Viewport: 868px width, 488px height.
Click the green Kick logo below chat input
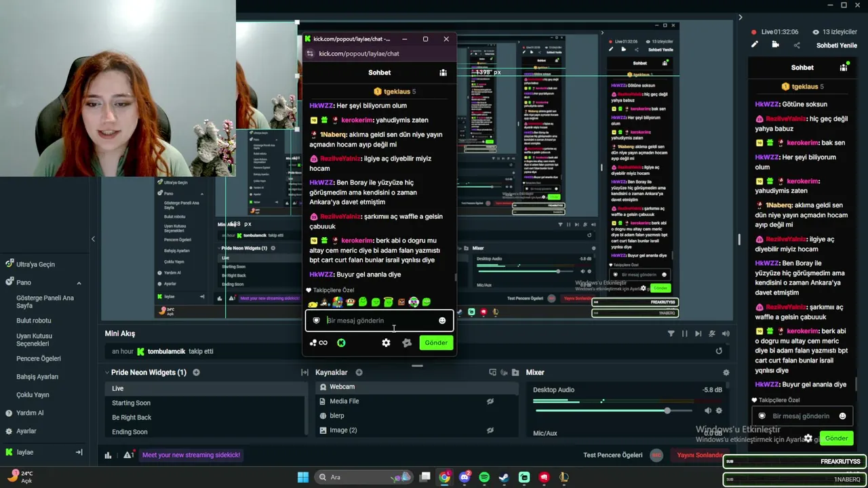tap(341, 343)
